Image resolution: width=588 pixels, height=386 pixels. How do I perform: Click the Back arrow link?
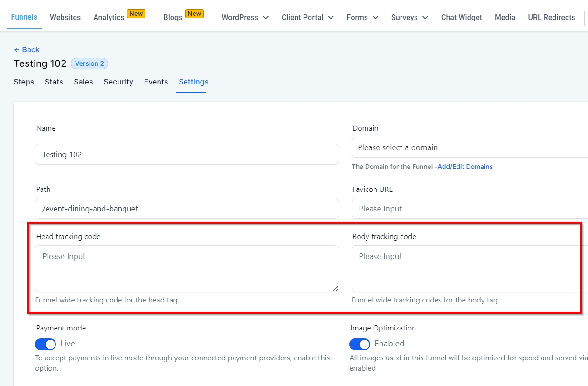point(27,50)
